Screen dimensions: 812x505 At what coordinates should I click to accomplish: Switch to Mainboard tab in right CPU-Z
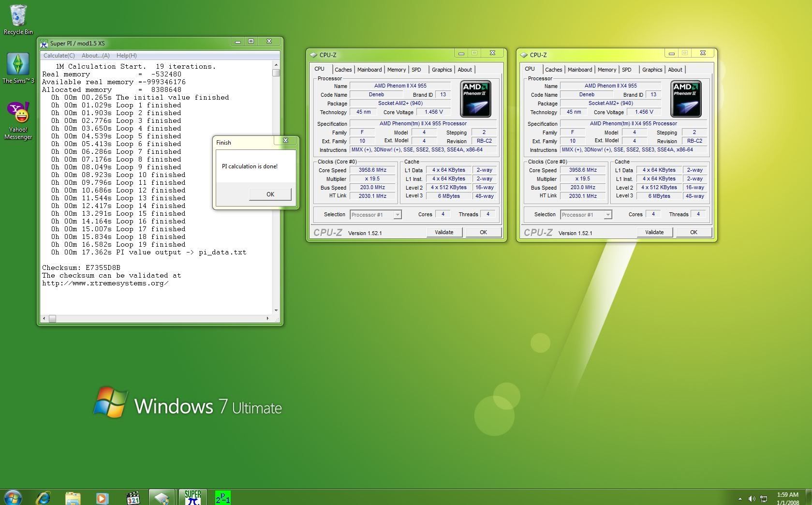(580, 70)
